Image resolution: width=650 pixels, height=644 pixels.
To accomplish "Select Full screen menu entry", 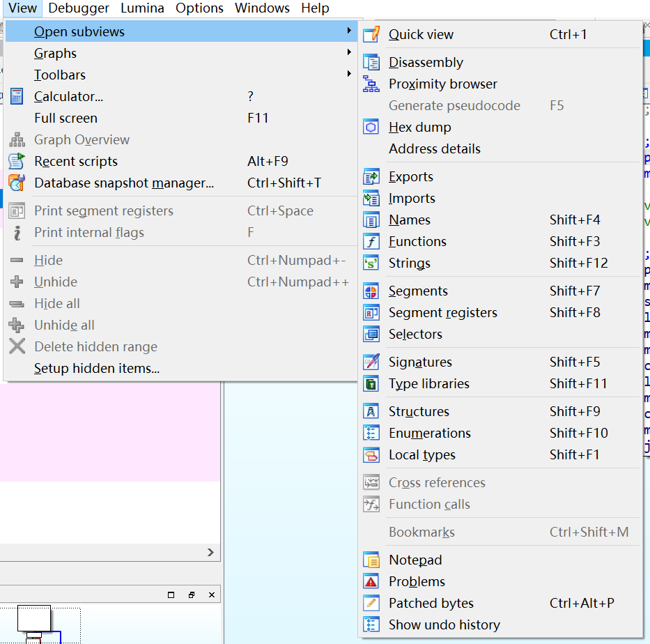I will click(x=182, y=118).
